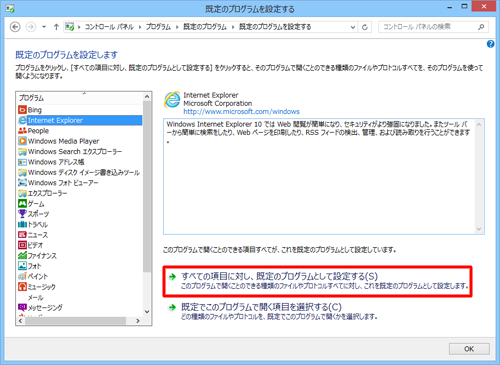Click description box scroll-up arrow
This screenshot has height=365, width=500.
click(x=479, y=125)
